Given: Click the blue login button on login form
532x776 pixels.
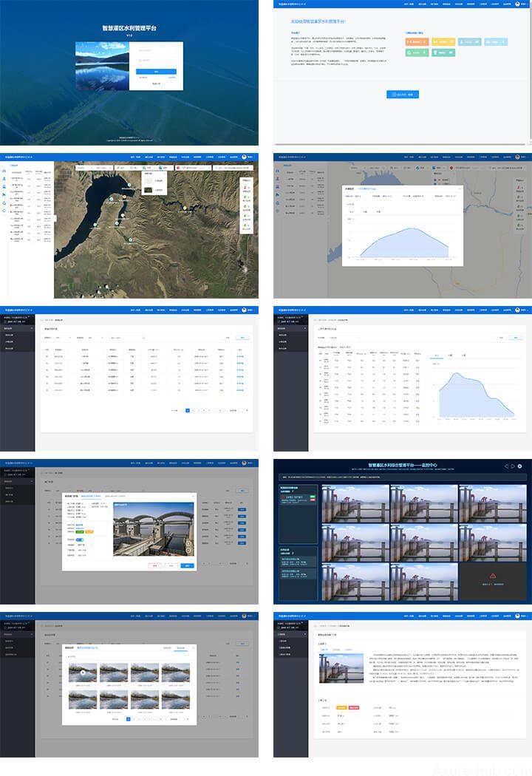Looking at the screenshot, I should [x=156, y=72].
